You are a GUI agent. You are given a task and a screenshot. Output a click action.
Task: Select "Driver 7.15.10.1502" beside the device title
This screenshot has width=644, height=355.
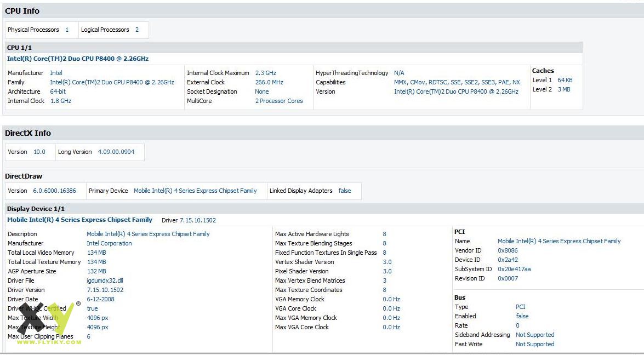(x=189, y=220)
